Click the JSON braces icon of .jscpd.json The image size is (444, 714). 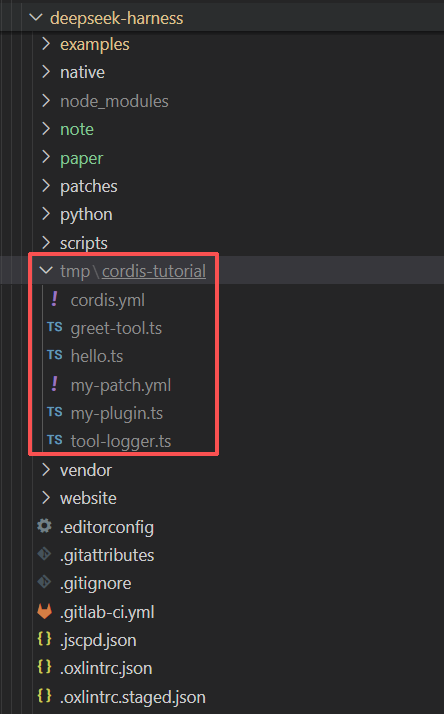(x=44, y=639)
